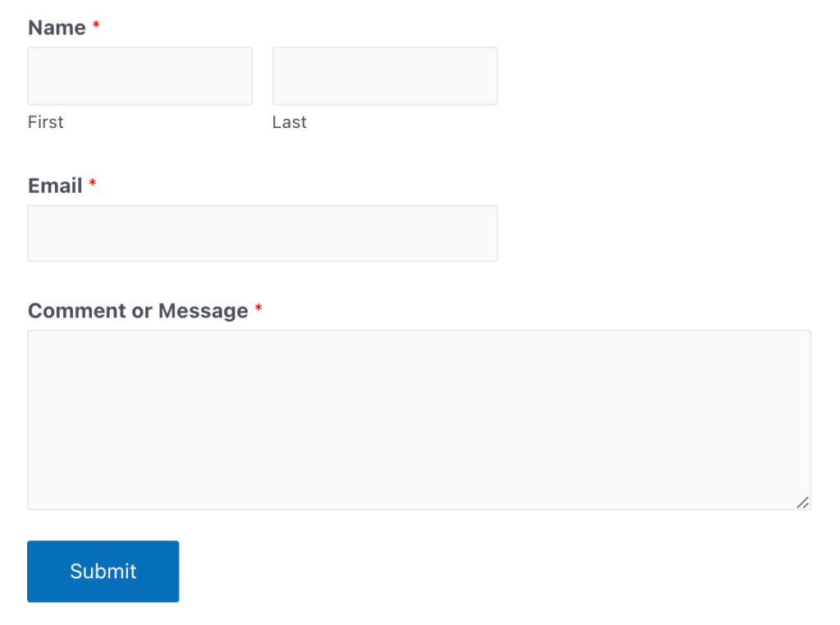
Task: Click the asterisk beside Comment or Message
Action: point(259,308)
